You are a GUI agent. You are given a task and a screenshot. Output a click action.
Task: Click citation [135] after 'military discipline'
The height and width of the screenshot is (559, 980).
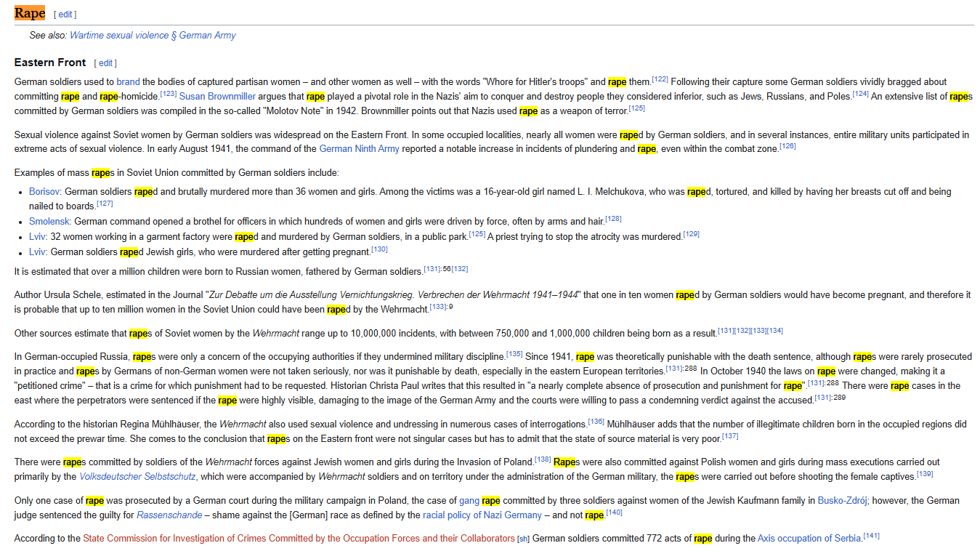click(x=514, y=354)
